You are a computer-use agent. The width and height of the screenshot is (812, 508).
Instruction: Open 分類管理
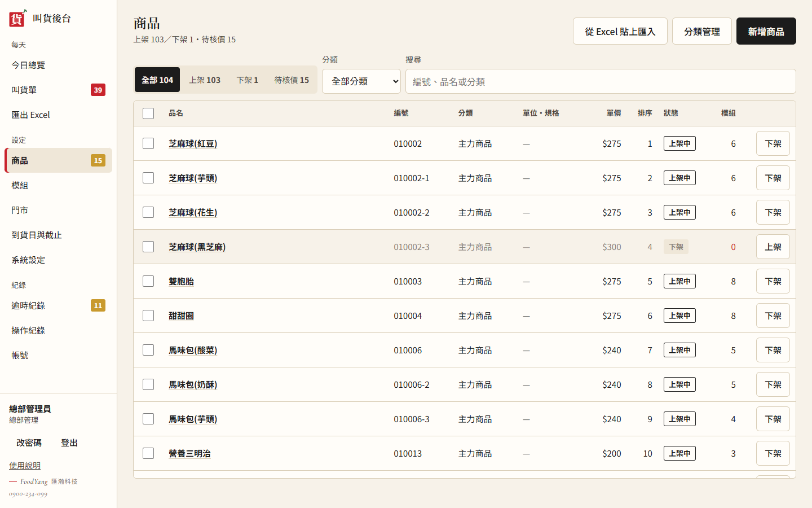click(702, 31)
